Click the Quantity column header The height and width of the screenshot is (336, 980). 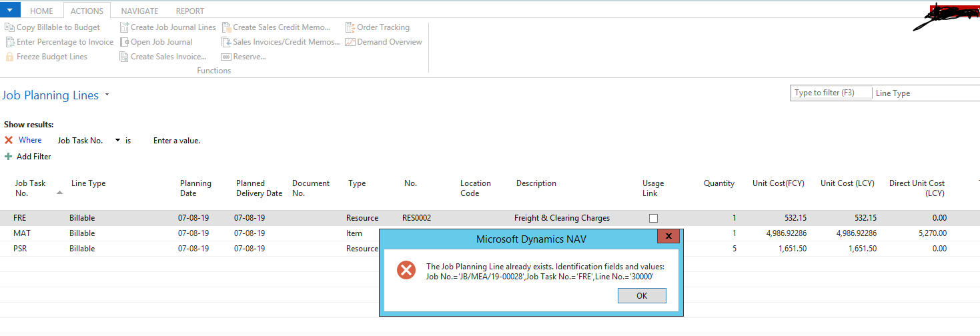(x=719, y=183)
